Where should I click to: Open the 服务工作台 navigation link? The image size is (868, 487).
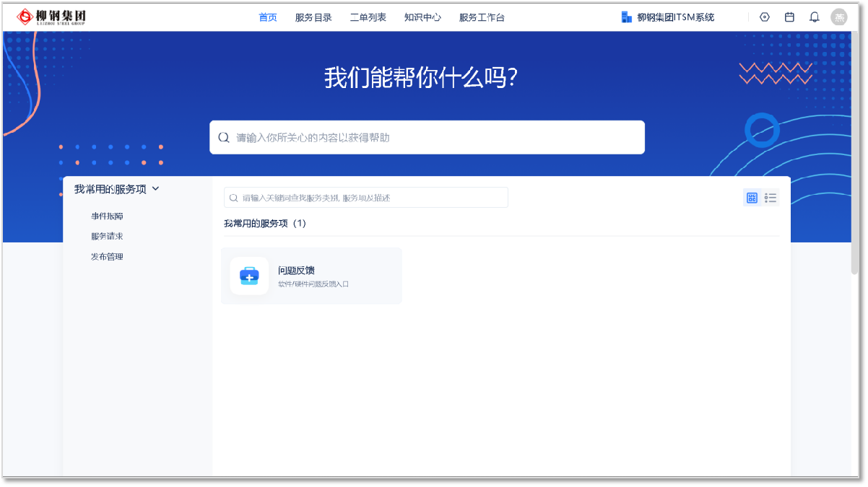pyautogui.click(x=482, y=17)
